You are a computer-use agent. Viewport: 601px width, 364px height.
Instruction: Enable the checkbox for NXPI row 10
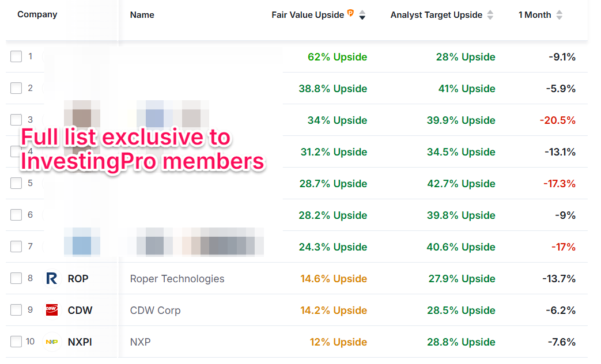(x=16, y=342)
